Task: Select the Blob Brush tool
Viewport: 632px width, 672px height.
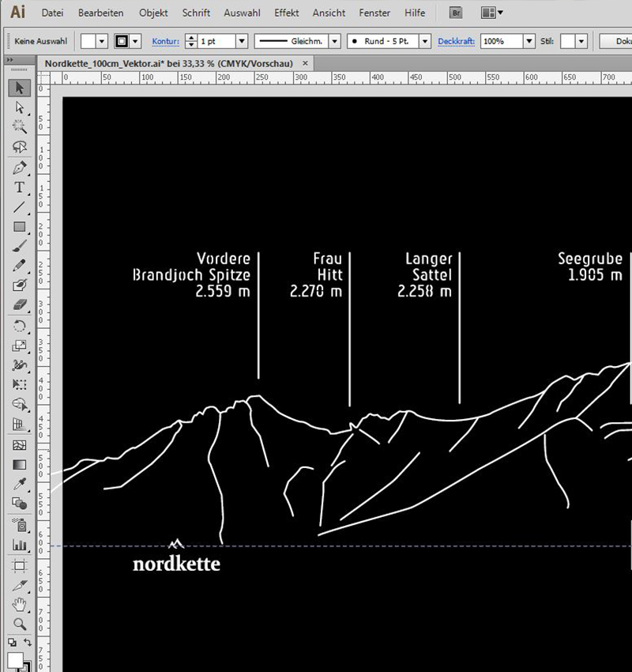Action: (19, 285)
